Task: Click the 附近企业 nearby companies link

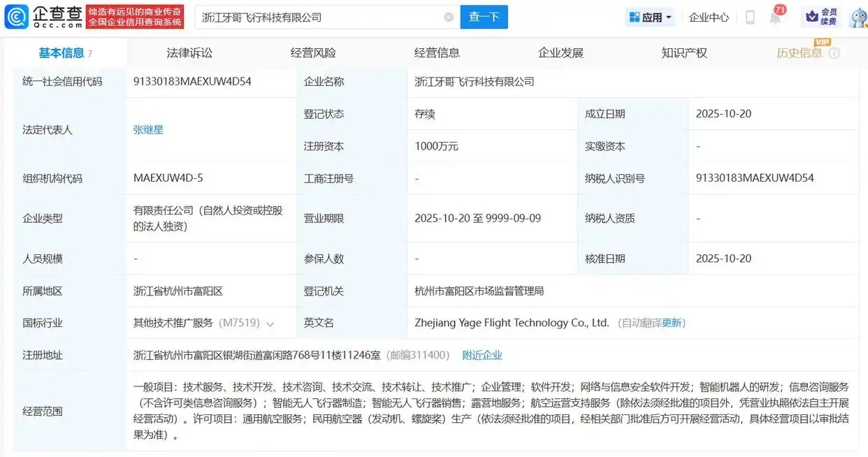Action: (x=482, y=355)
